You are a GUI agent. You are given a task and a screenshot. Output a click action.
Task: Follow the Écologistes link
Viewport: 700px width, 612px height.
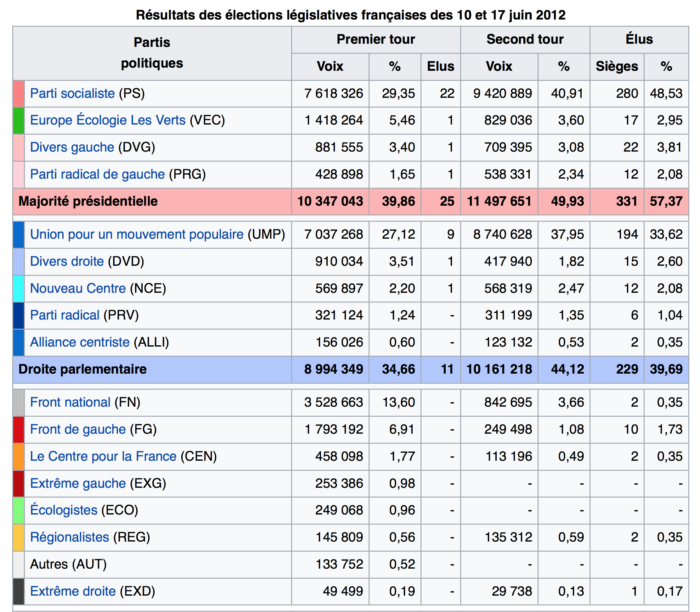pyautogui.click(x=64, y=510)
